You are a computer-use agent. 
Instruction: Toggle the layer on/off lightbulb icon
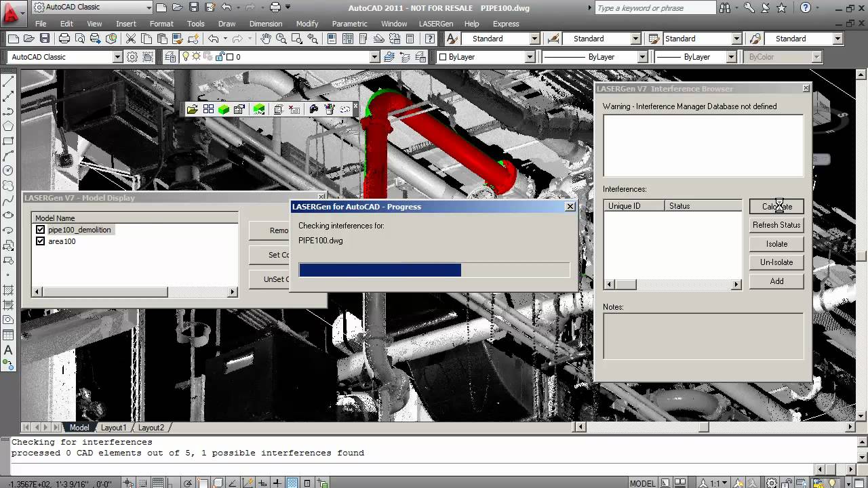186,57
